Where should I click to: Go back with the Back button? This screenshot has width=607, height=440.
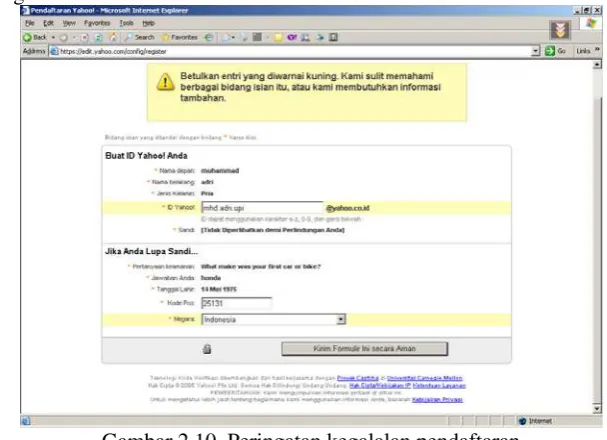click(35, 38)
